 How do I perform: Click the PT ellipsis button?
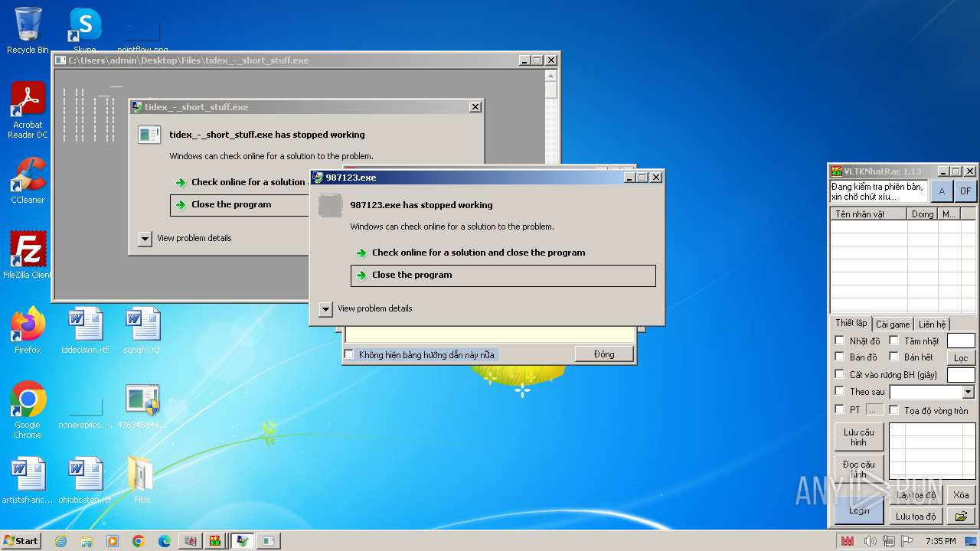[x=874, y=409]
